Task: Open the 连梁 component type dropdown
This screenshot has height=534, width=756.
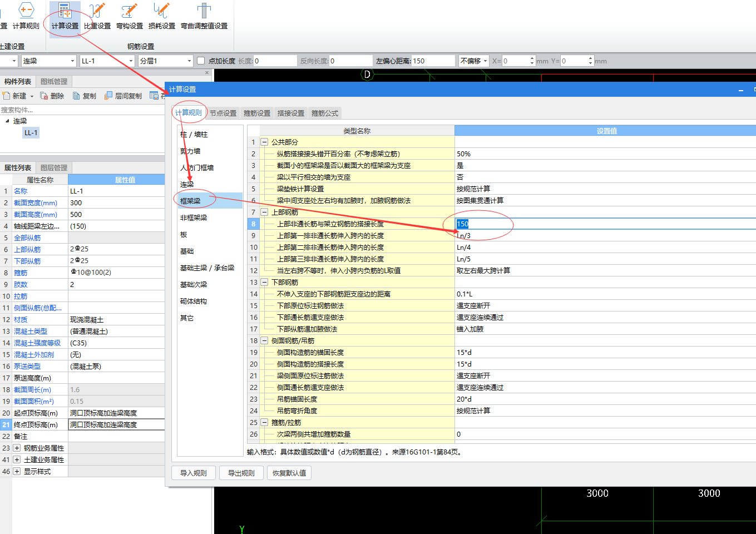Action: coord(72,61)
